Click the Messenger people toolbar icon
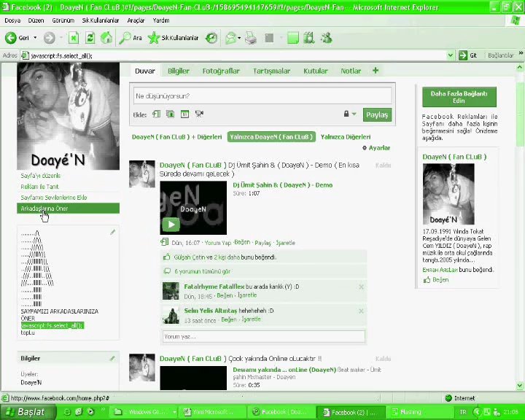Screen dimensions: 525x420 tap(326, 38)
